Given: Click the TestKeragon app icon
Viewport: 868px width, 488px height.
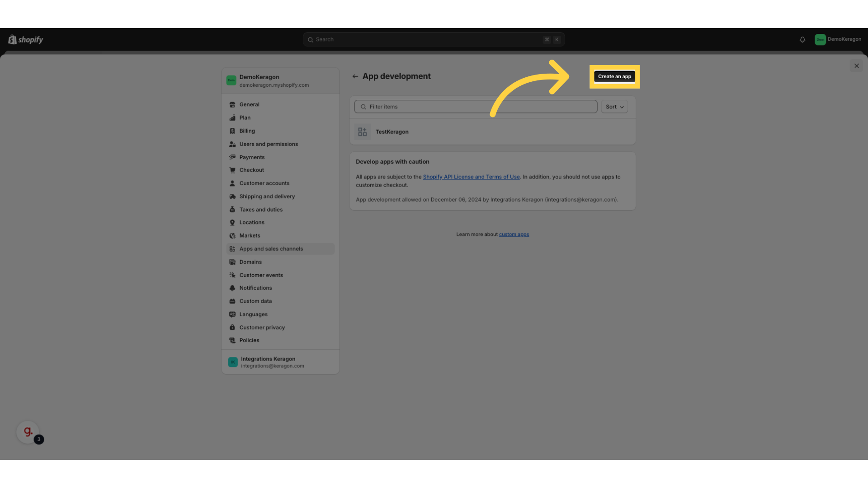Looking at the screenshot, I should point(363,132).
